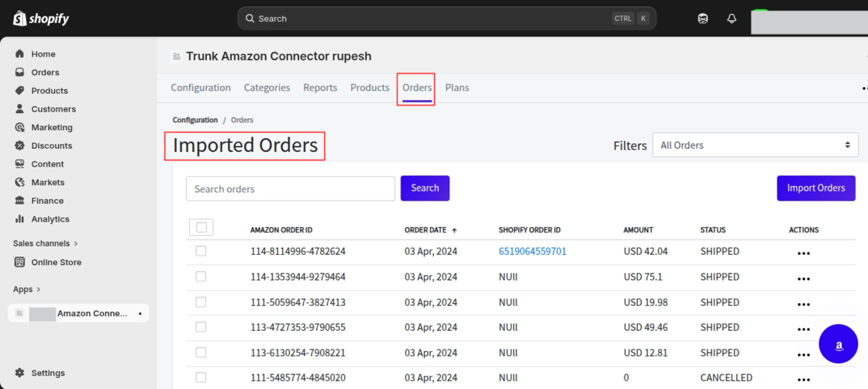Open the notifications bell icon
The image size is (868, 389).
coord(732,19)
